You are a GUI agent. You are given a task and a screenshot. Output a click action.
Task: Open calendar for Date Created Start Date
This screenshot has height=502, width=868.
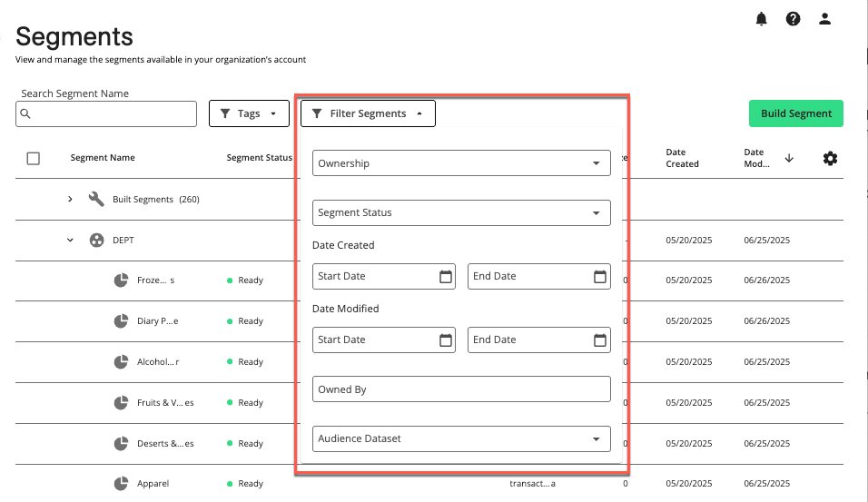pos(446,276)
